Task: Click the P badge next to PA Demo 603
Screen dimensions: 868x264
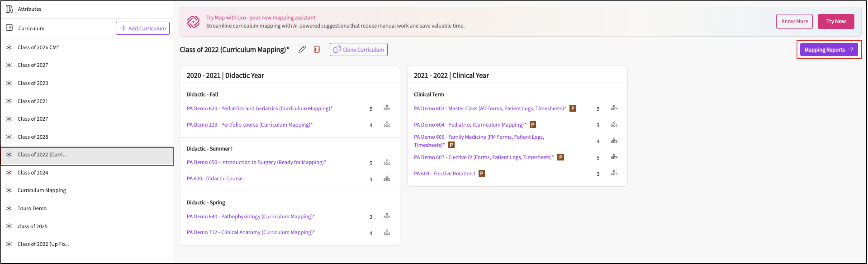Action: click(572, 108)
